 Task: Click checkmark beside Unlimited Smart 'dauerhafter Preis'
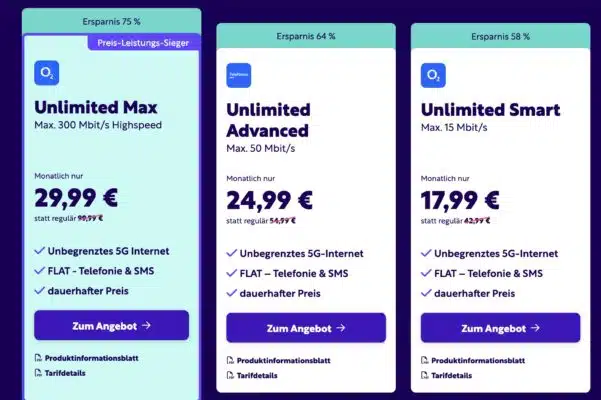426,293
